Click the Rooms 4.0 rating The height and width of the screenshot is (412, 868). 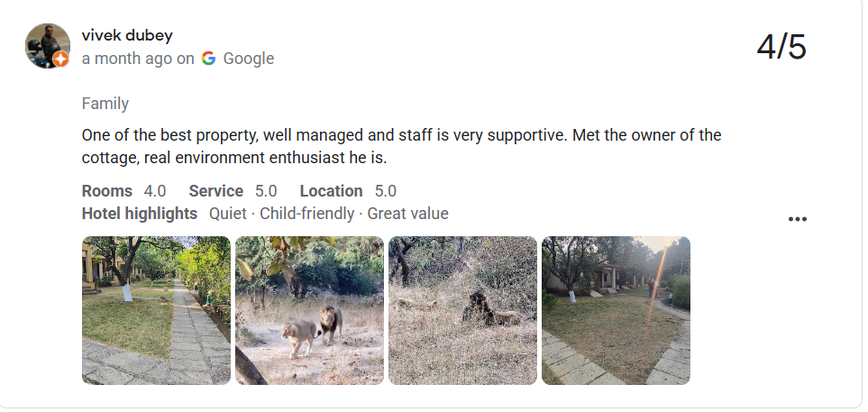(124, 191)
